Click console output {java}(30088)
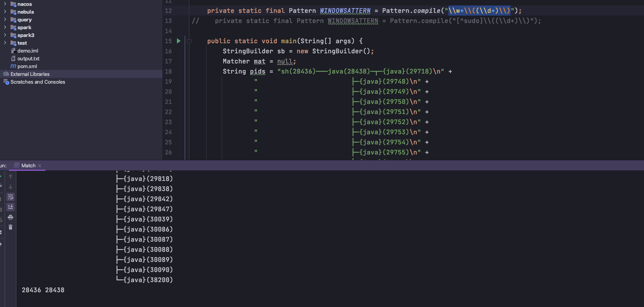This screenshot has height=307, width=644. 148,250
